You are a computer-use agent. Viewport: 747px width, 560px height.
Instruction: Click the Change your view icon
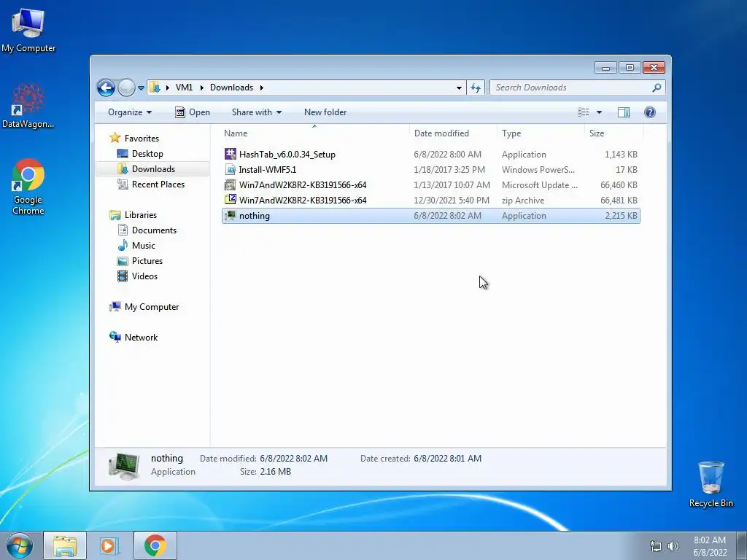coord(584,112)
